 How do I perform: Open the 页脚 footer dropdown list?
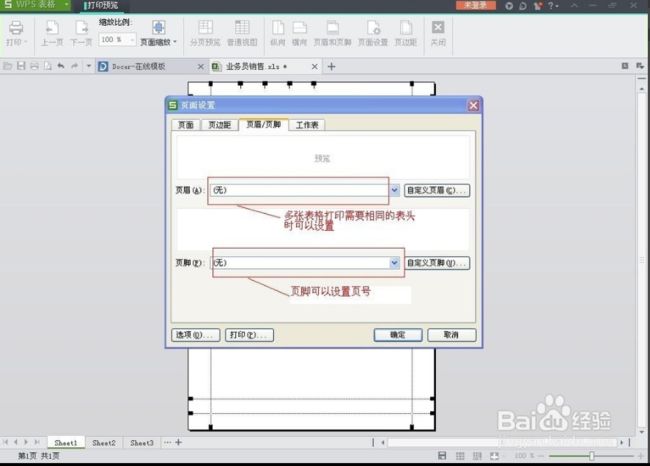point(394,263)
